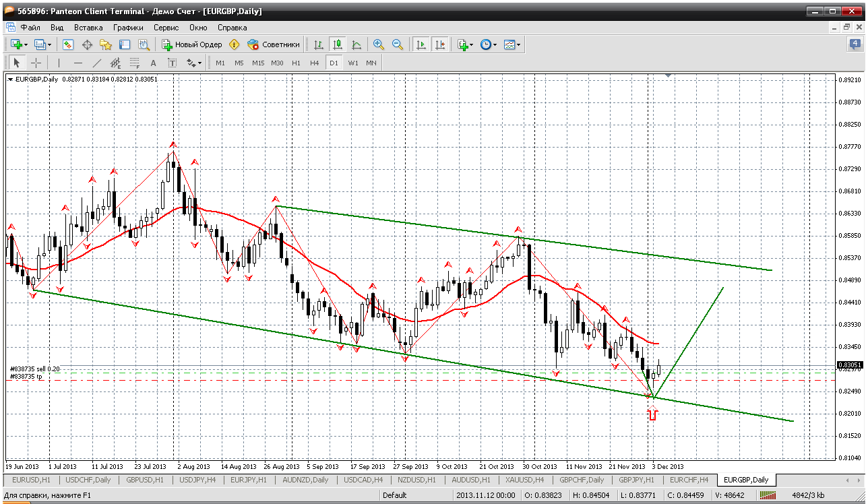The height and width of the screenshot is (504, 868).
Task: Open the chart window system menu icon
Action: click(x=10, y=28)
